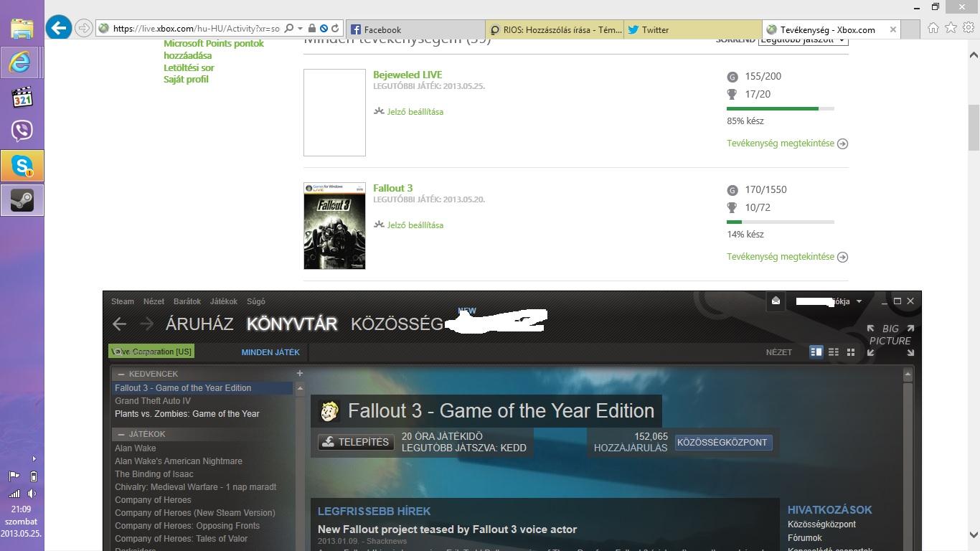Switch to the RIOS browser tab

click(x=555, y=29)
